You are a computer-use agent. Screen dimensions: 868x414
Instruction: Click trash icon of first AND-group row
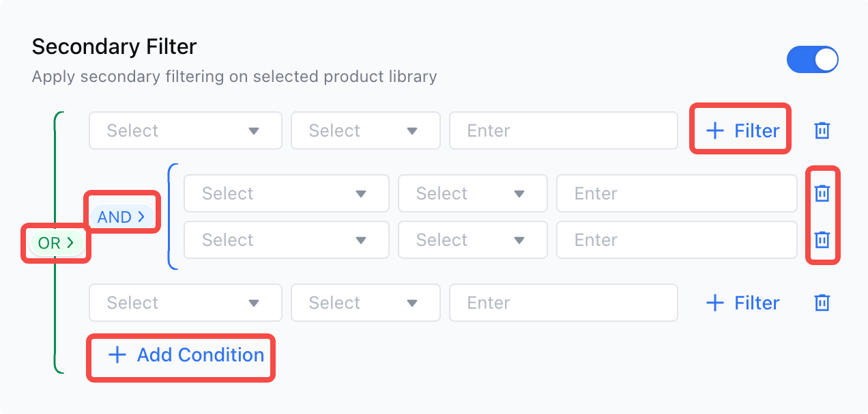[822, 193]
